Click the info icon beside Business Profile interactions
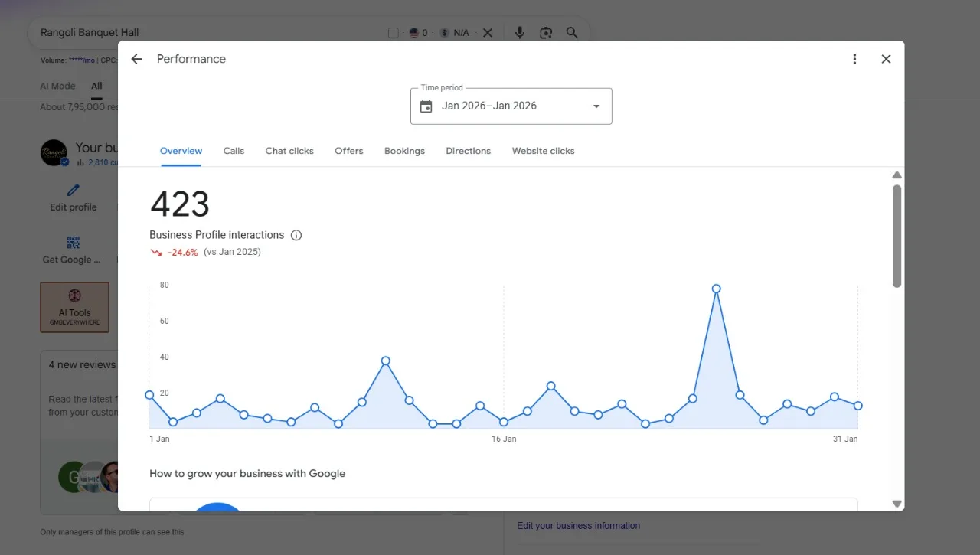Image resolution: width=980 pixels, height=555 pixels. pyautogui.click(x=296, y=235)
